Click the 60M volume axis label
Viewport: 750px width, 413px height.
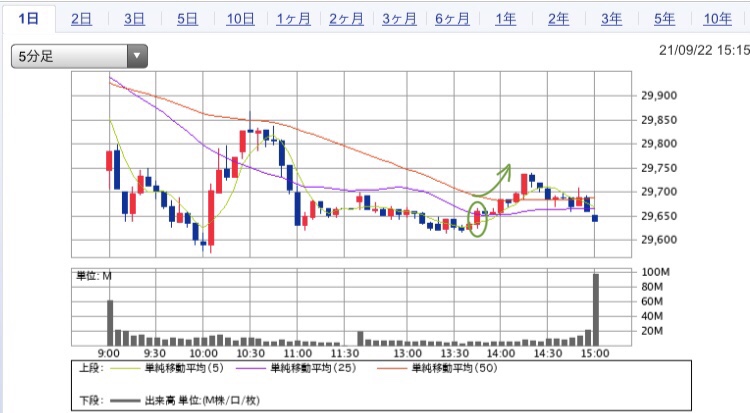(x=652, y=301)
